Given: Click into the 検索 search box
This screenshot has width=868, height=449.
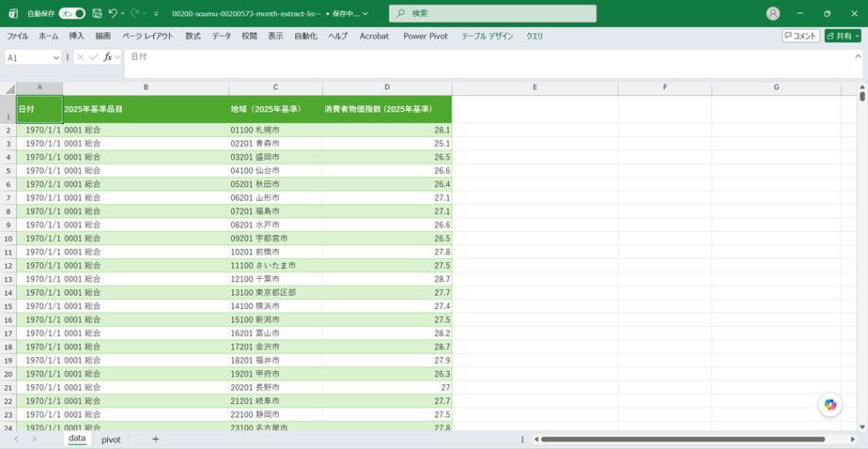Looking at the screenshot, I should 492,13.
